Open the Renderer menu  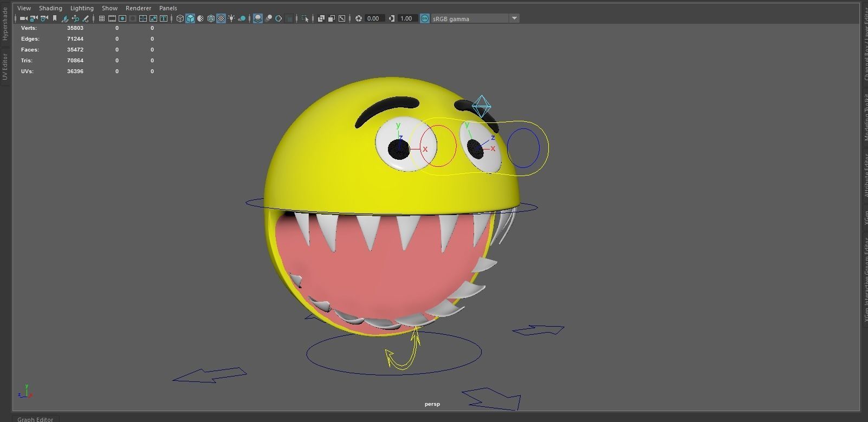[x=138, y=8]
